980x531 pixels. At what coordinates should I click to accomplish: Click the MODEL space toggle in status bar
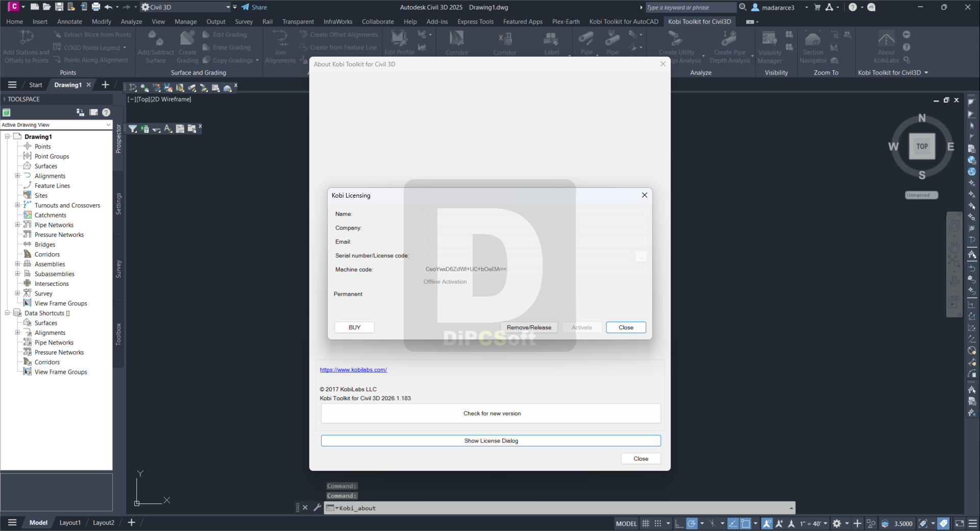[x=626, y=523]
